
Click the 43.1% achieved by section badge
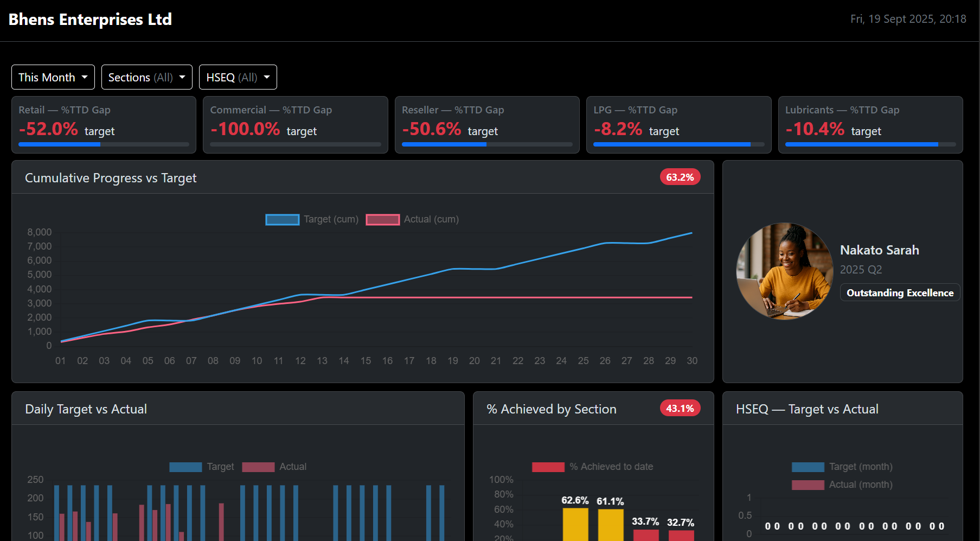click(680, 409)
